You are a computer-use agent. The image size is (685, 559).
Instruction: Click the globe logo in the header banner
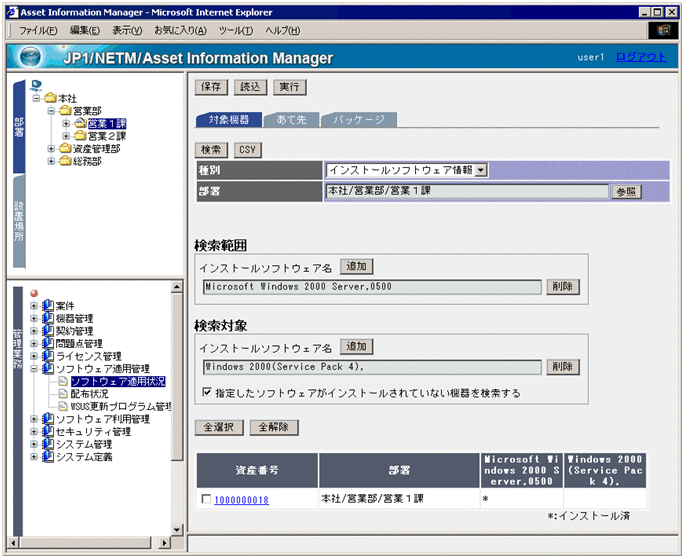pyautogui.click(x=31, y=57)
